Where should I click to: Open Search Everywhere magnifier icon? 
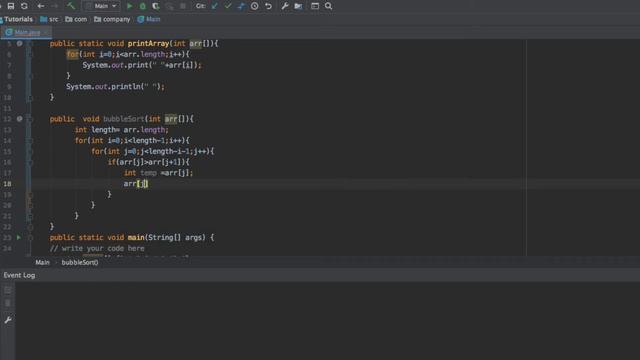[x=329, y=6]
